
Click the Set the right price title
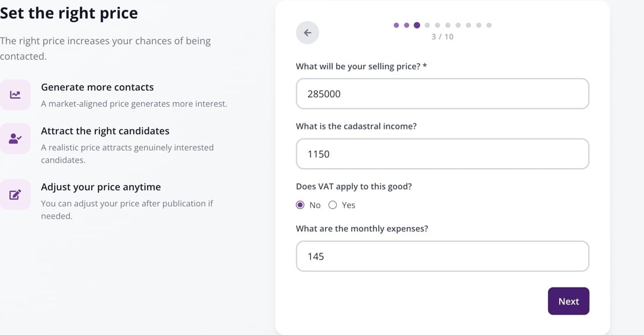69,13
